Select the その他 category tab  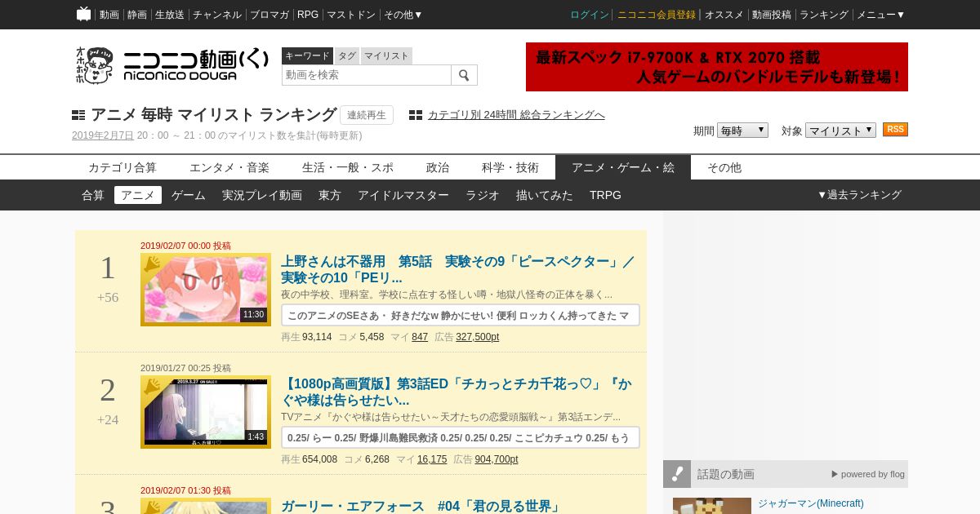point(724,167)
